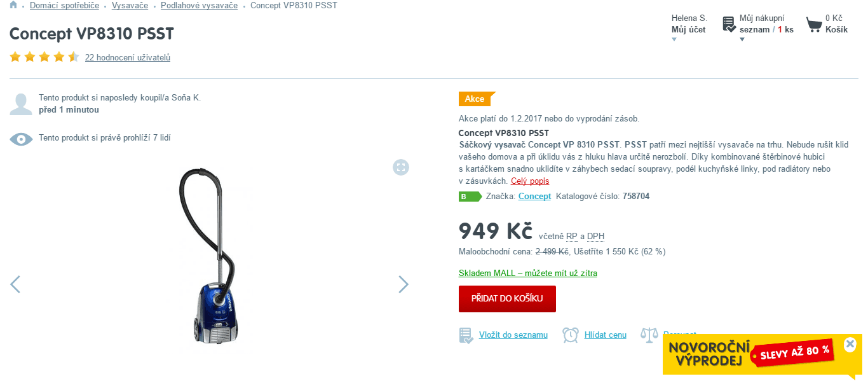Click Přidat do košíku button
The image size is (868, 381).
click(x=507, y=299)
